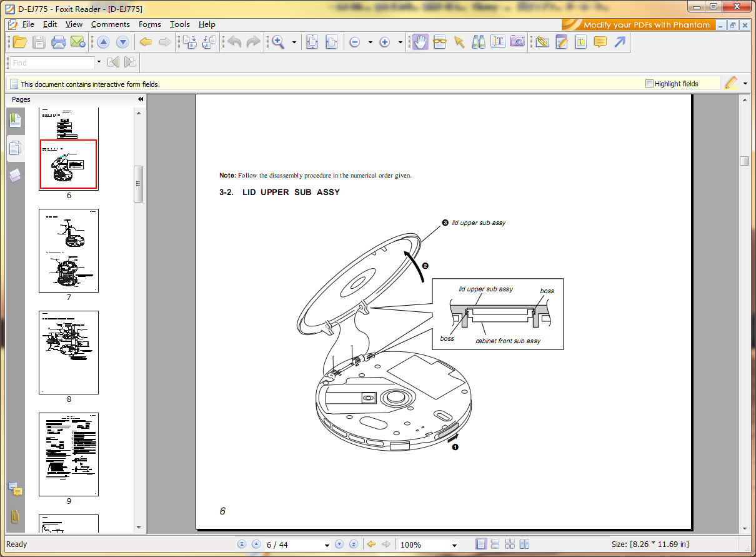Select the Typewriter tool
This screenshot has height=557, width=756.
(x=581, y=42)
